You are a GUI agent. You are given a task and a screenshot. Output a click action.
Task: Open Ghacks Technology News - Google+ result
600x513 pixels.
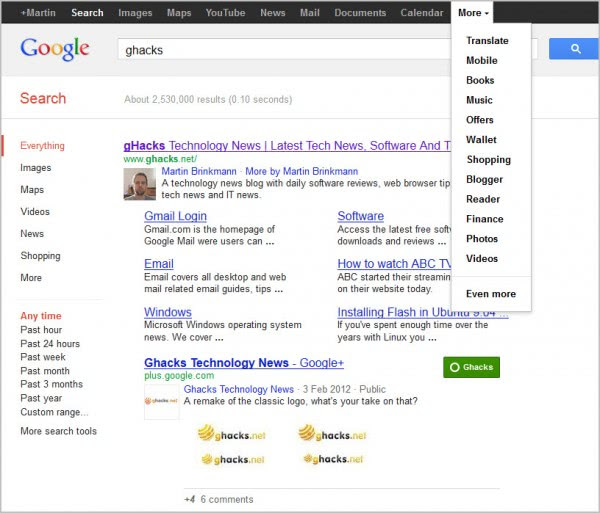244,363
